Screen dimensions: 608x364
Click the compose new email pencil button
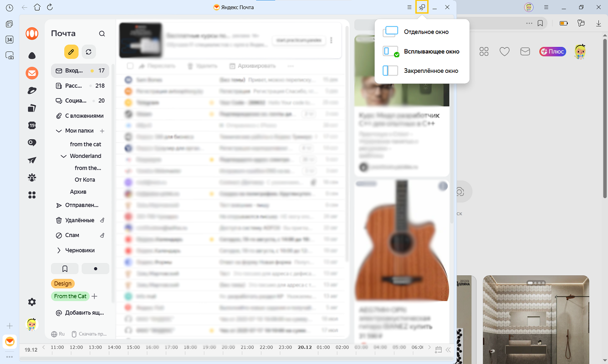coord(71,52)
